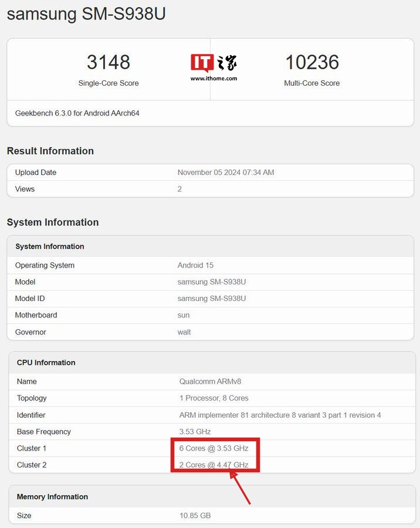The height and width of the screenshot is (528, 420).
Task: Select the ARM implementer 81 identifier value
Action: coord(280,415)
